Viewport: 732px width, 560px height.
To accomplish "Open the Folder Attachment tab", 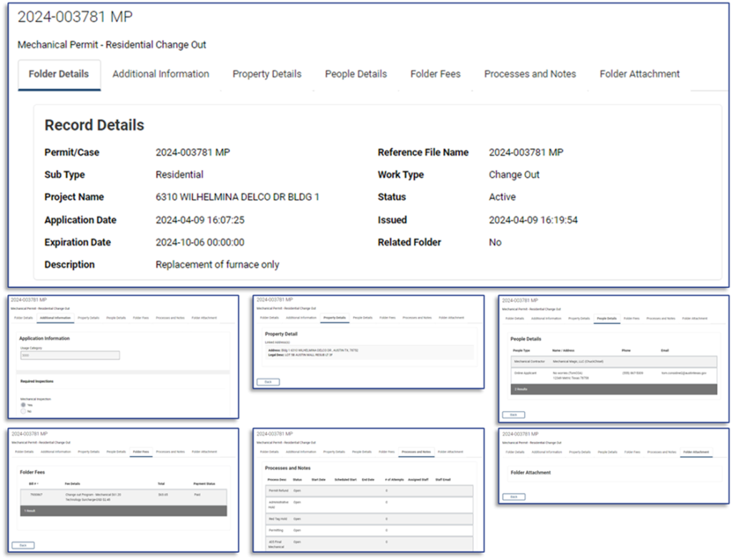I will click(638, 74).
